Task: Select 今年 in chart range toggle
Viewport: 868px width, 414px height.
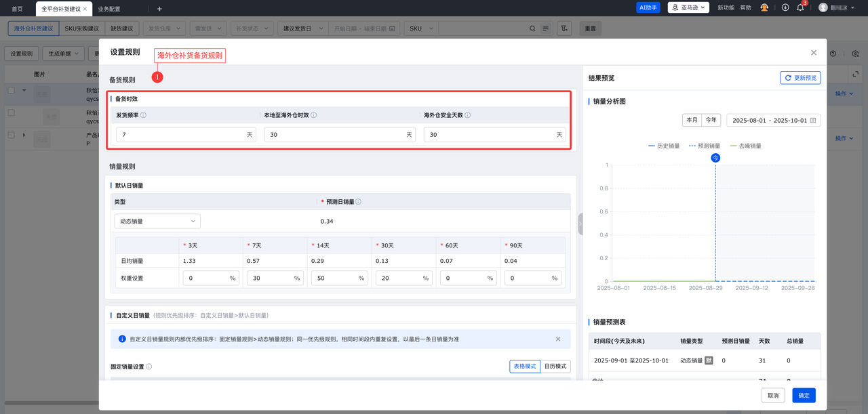Action: pyautogui.click(x=711, y=120)
